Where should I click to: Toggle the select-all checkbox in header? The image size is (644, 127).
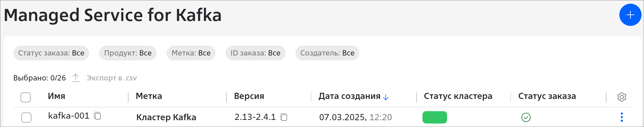(26, 97)
